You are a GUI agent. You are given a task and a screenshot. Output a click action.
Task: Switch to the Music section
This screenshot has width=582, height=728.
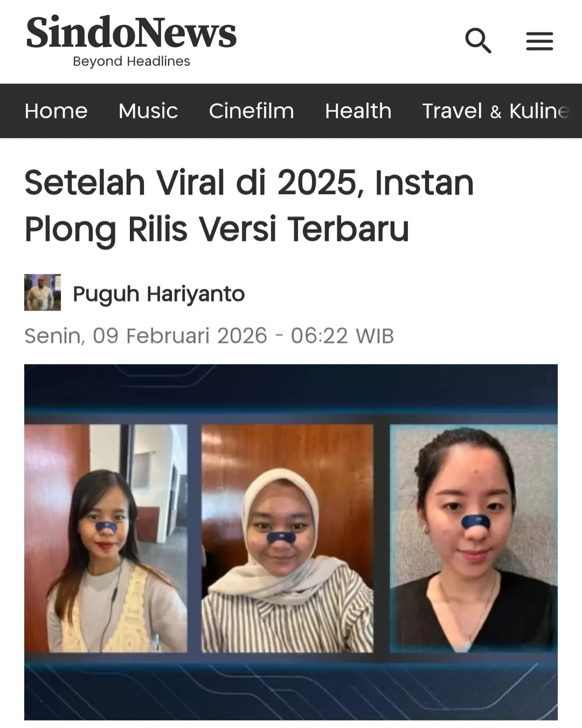coord(148,111)
